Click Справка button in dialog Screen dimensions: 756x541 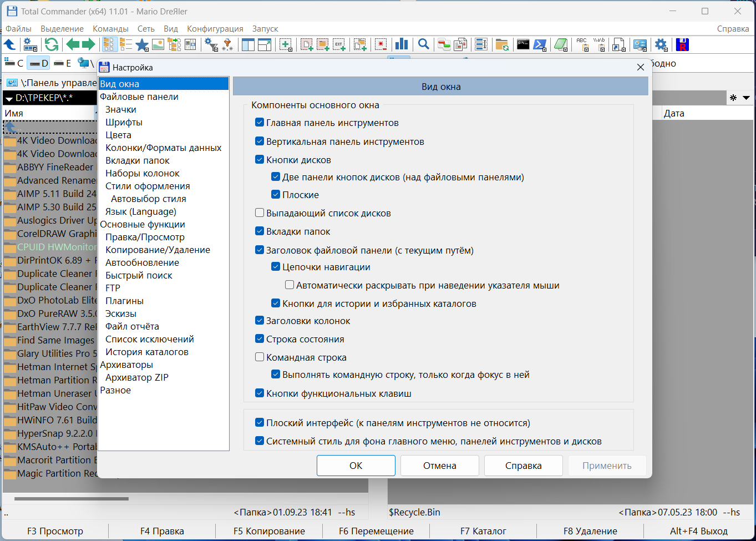click(x=524, y=466)
